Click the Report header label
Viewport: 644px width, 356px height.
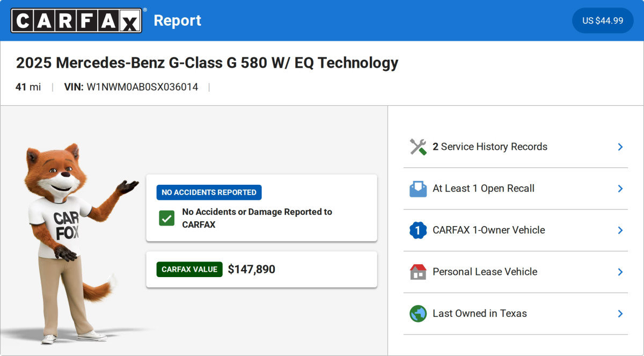pyautogui.click(x=177, y=20)
